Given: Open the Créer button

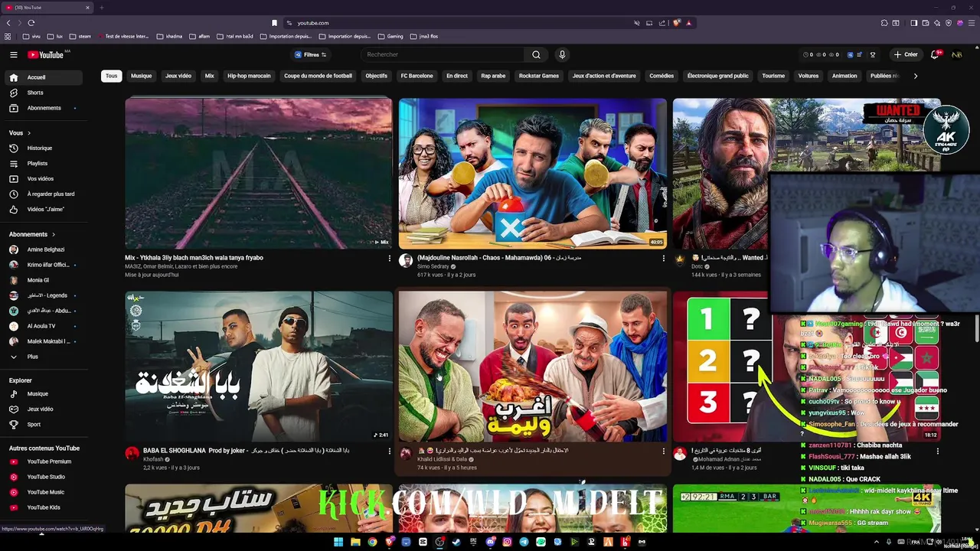Looking at the screenshot, I should pos(905,54).
